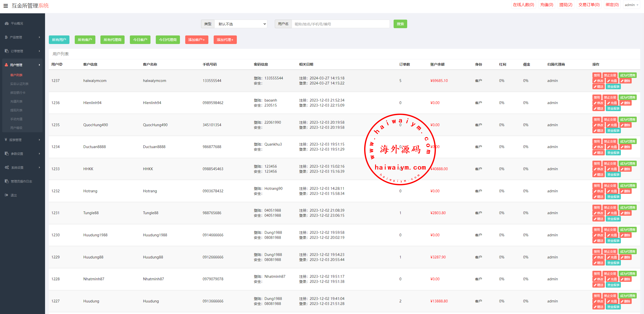644x314 pixels.
Task: Open the admin account dropdown
Action: coord(631,5)
